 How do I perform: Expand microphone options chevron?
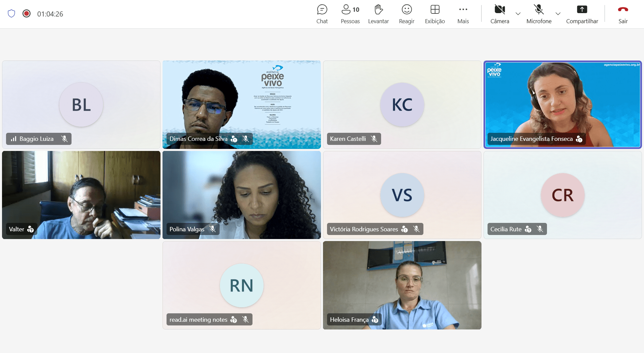[x=558, y=14]
